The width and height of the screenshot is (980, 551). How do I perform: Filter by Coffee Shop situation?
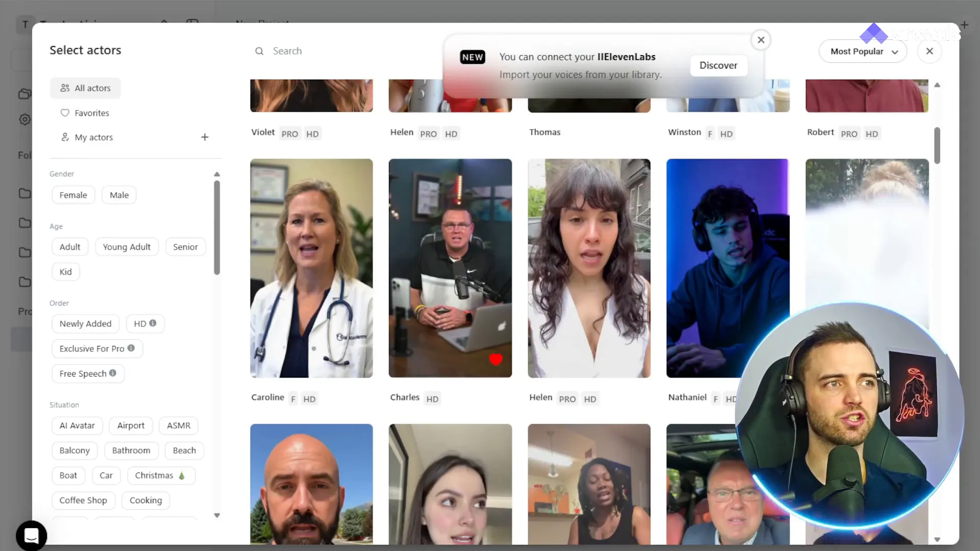tap(83, 500)
